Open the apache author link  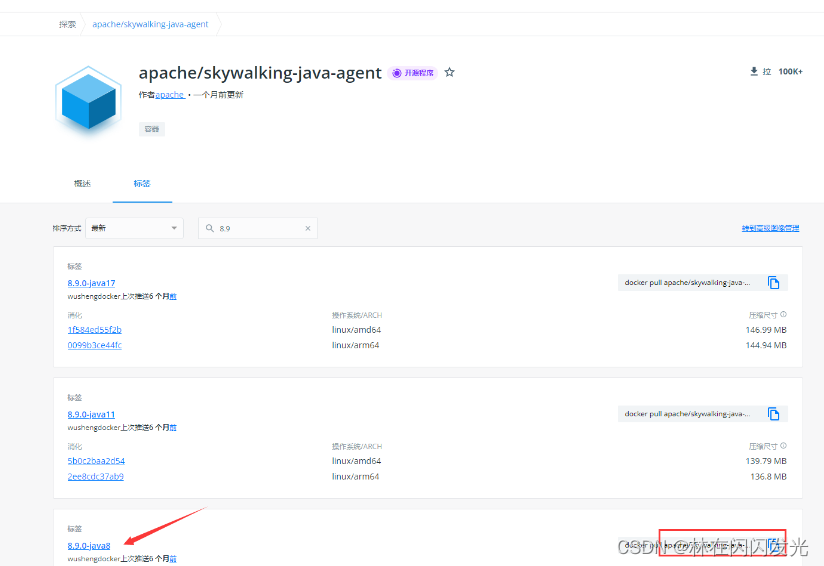[170, 95]
